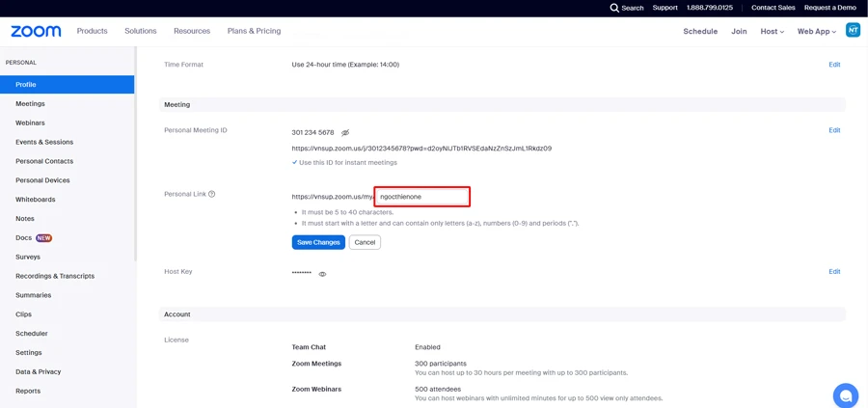868x408 pixels.
Task: Open the Support link
Action: pos(665,8)
